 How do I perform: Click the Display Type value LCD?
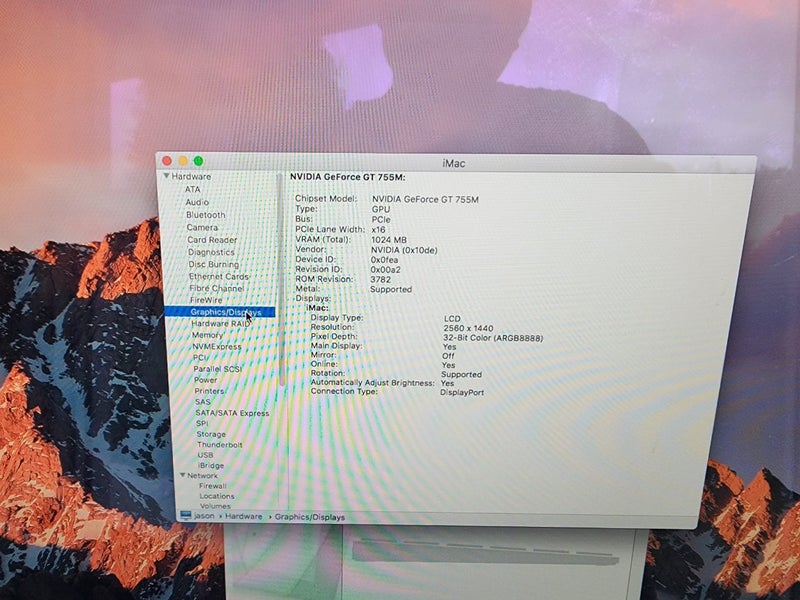(452, 318)
